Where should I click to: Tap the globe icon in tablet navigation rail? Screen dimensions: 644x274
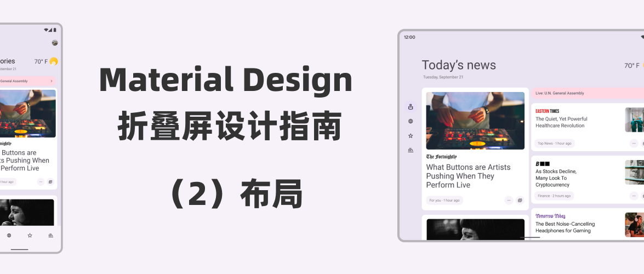pos(411,121)
